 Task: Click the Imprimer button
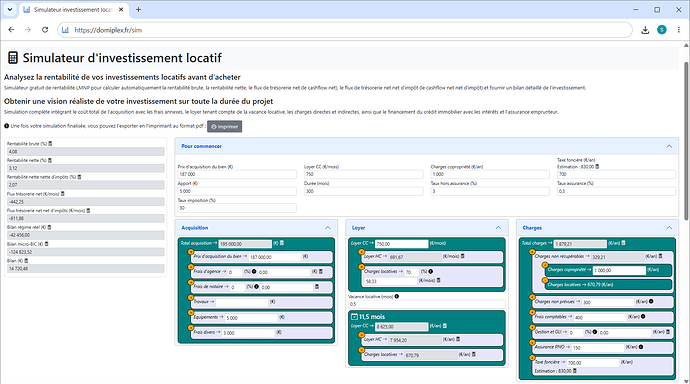point(224,126)
